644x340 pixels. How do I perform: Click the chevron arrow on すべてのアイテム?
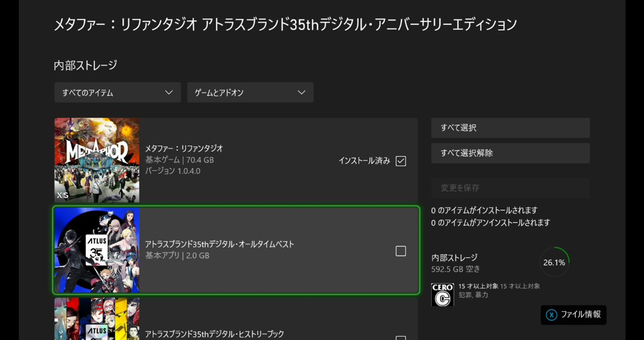[x=169, y=93]
